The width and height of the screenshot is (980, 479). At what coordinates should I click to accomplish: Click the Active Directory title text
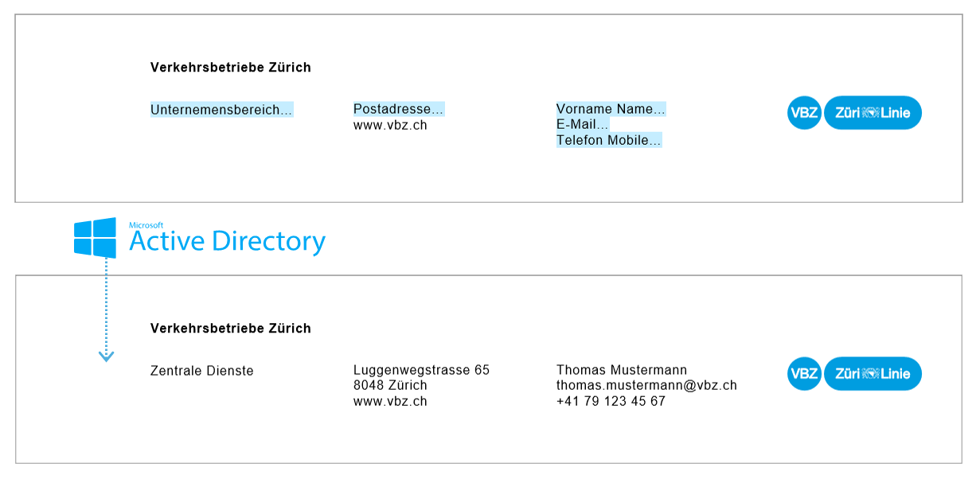pyautogui.click(x=227, y=242)
